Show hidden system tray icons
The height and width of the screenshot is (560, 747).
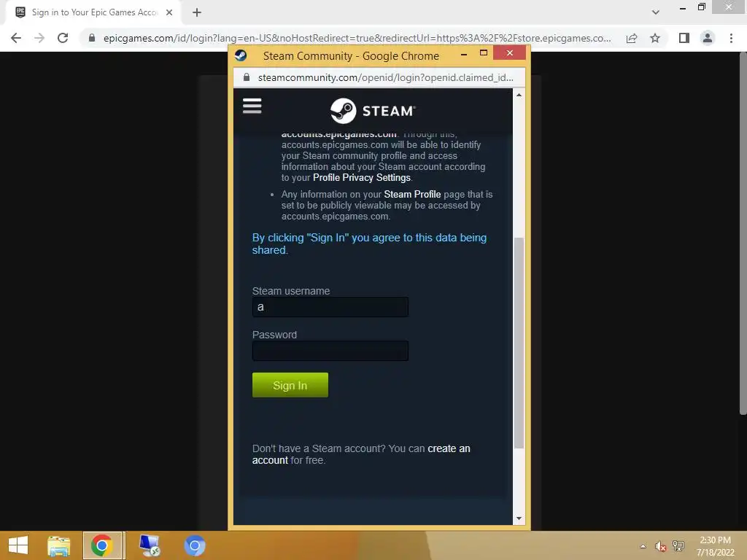click(x=643, y=546)
